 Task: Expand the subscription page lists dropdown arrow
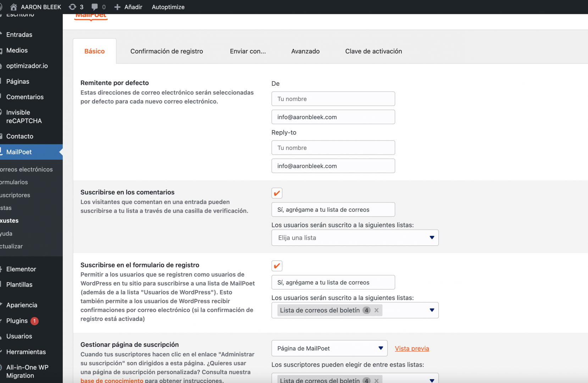[x=432, y=380]
